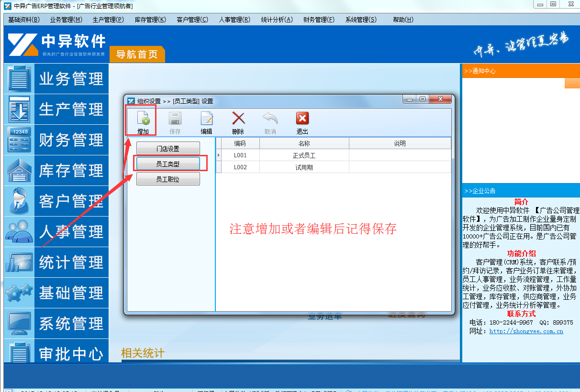This screenshot has height=392, width=580.
Task: Open the 帮助(H) menu
Action: coord(403,20)
